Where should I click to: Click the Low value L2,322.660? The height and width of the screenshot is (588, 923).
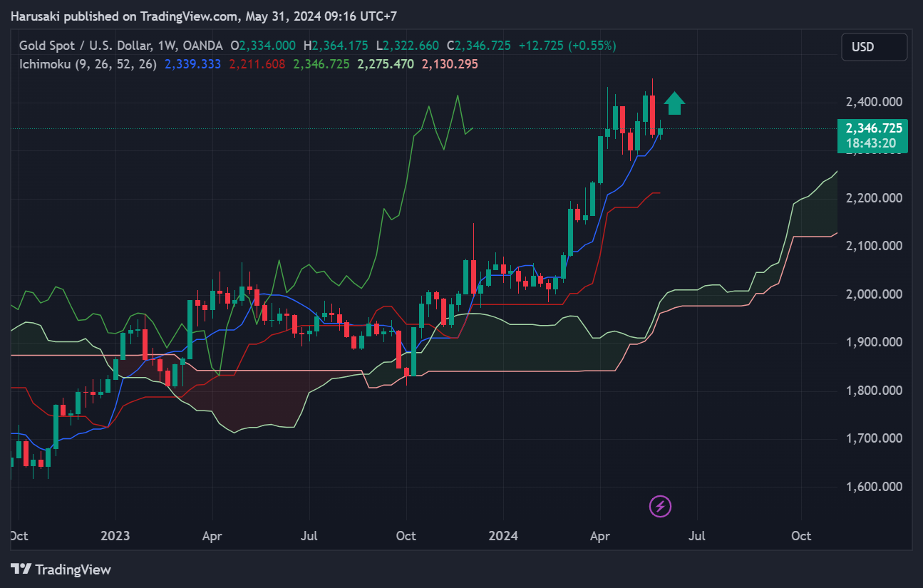(408, 46)
